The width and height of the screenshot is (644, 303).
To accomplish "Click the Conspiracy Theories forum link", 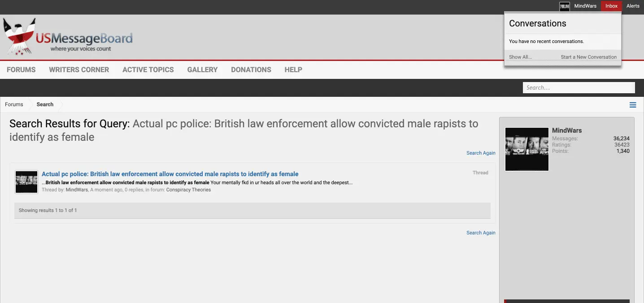I will 188,190.
